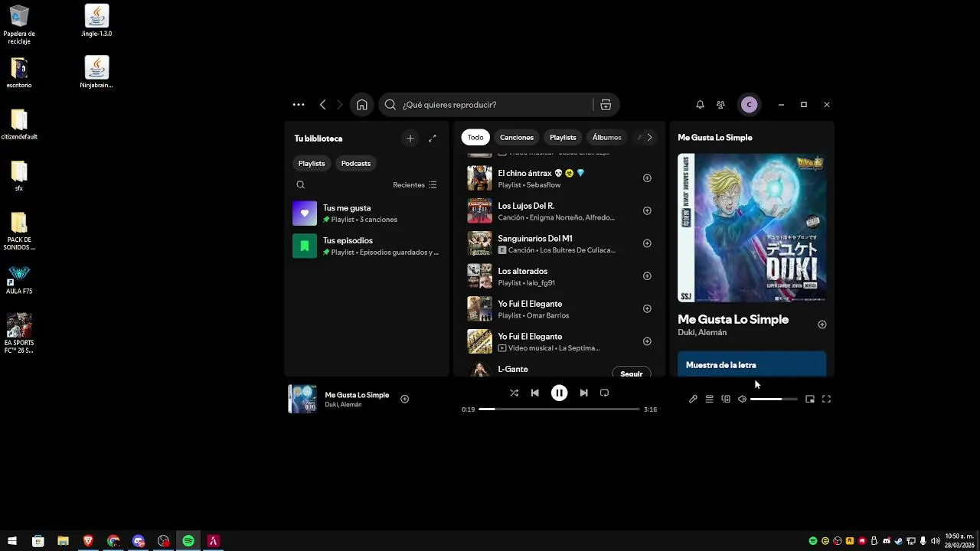This screenshot has height=551, width=980.
Task: Select the Playlists tab in search results
Action: 563,137
